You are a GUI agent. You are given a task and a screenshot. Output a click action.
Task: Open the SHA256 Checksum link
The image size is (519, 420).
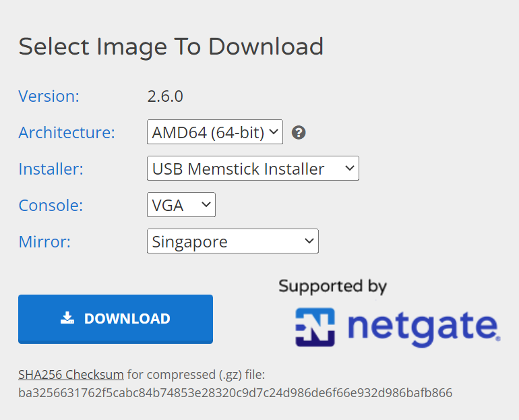pyautogui.click(x=71, y=375)
